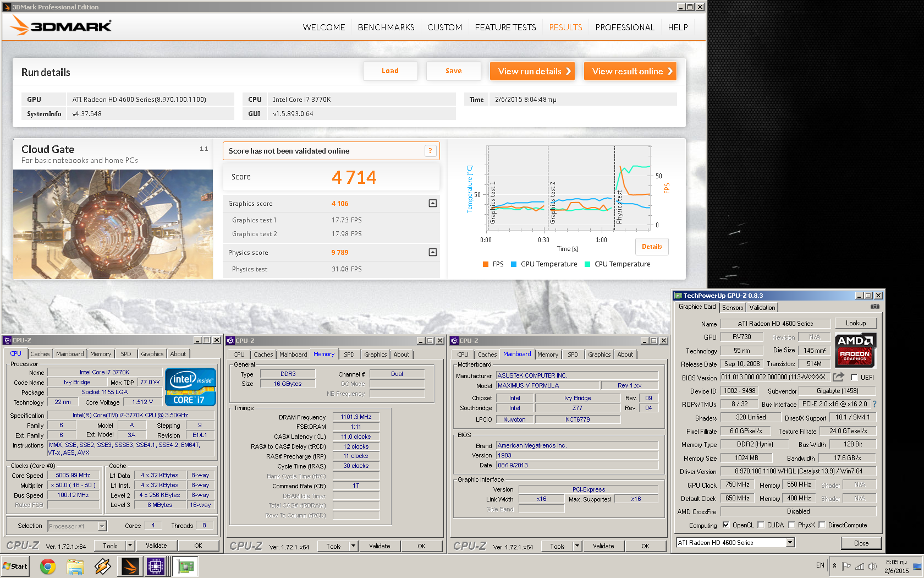This screenshot has width=924, height=578.
Task: Open the Action Center flag tray icon
Action: tap(846, 566)
